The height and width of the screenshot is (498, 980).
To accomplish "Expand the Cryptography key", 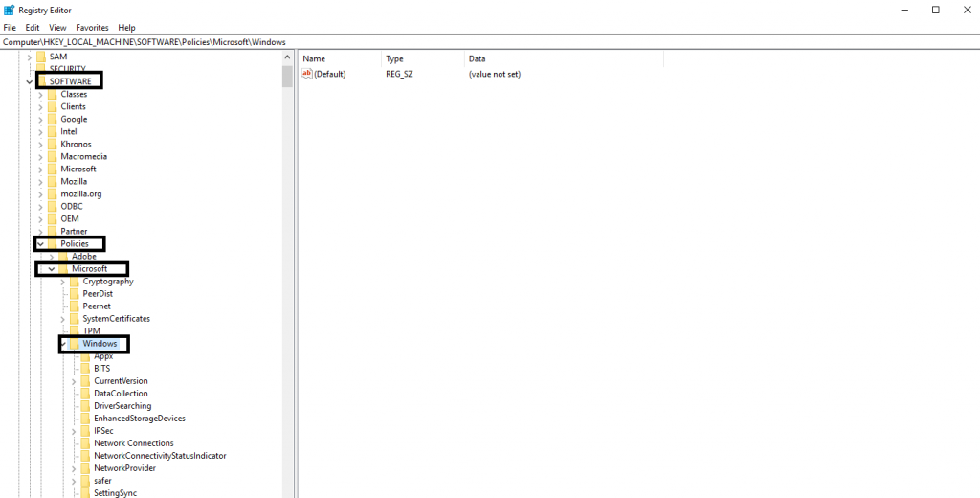I will pos(62,282).
